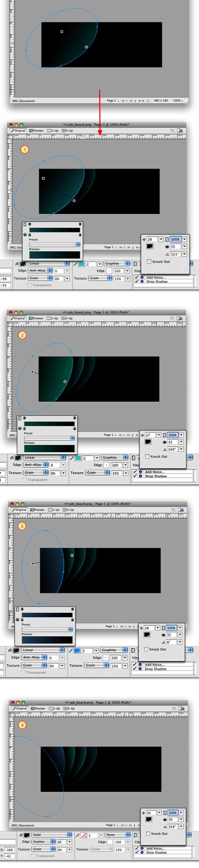
Task: Click the pencil stroke icon beside None dropdown
Action: tap(78, 835)
